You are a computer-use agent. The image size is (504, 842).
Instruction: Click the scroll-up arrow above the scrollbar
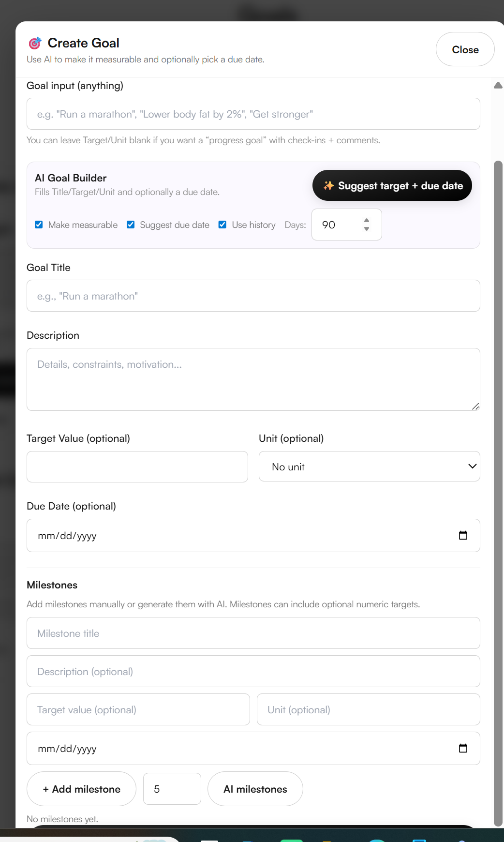click(499, 85)
